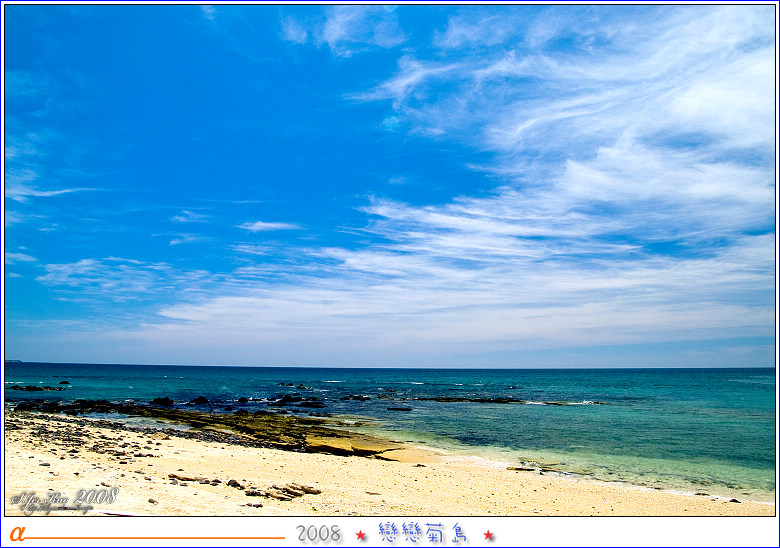This screenshot has width=780, height=548.
Task: Click the deep blue sky at upper left
Action: pyautogui.click(x=120, y=80)
